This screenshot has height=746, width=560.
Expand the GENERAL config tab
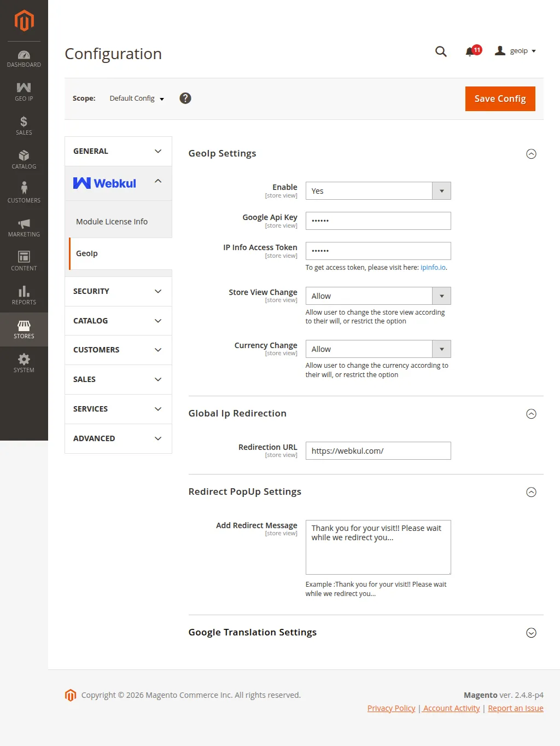coord(118,151)
